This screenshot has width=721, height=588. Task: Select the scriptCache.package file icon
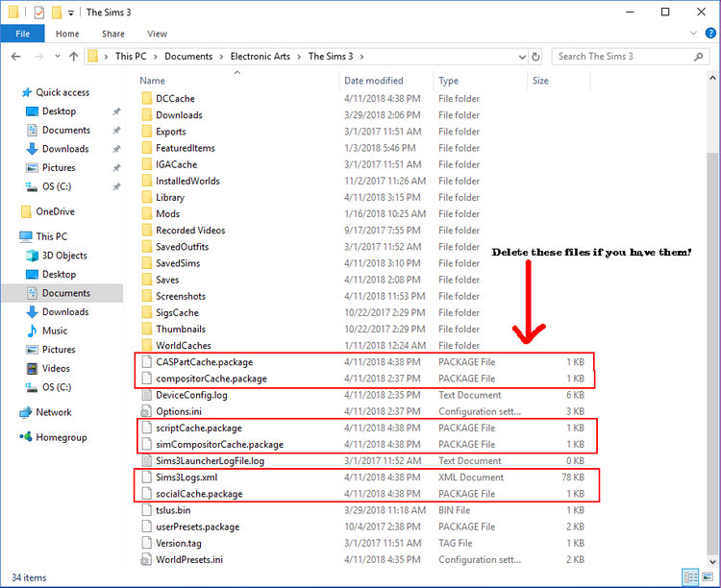click(147, 428)
